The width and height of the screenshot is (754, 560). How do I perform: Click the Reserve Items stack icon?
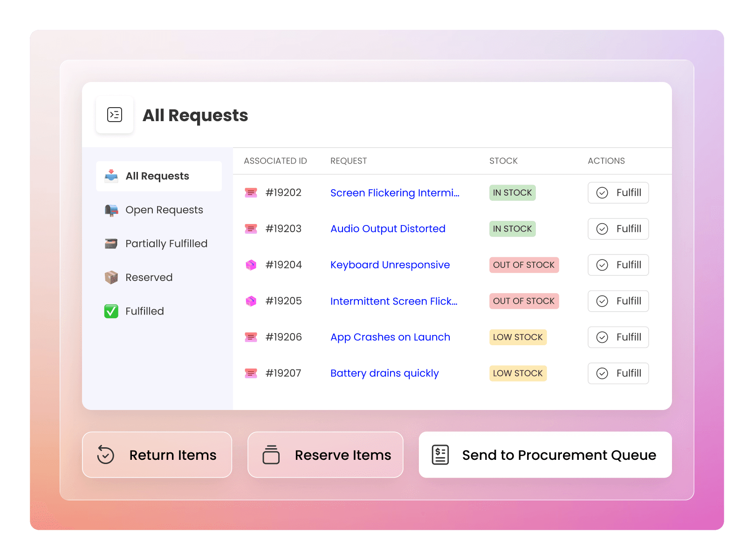click(x=271, y=455)
